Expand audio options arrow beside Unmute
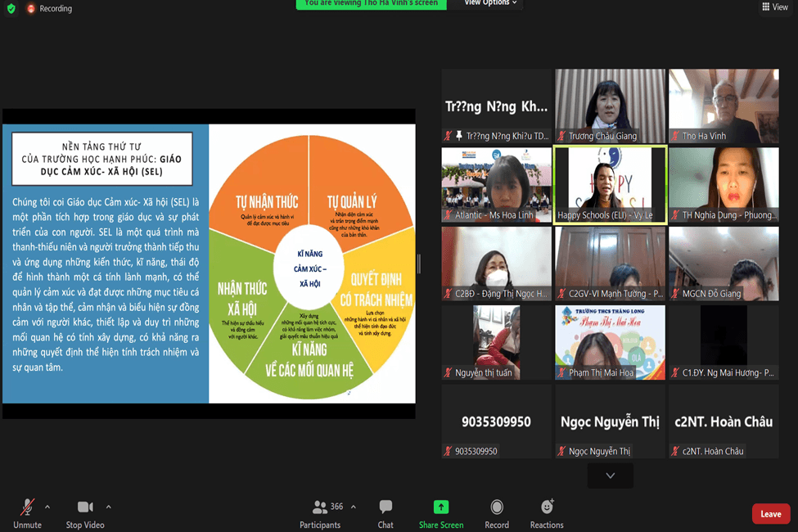The height and width of the screenshot is (532, 798). coord(47,507)
